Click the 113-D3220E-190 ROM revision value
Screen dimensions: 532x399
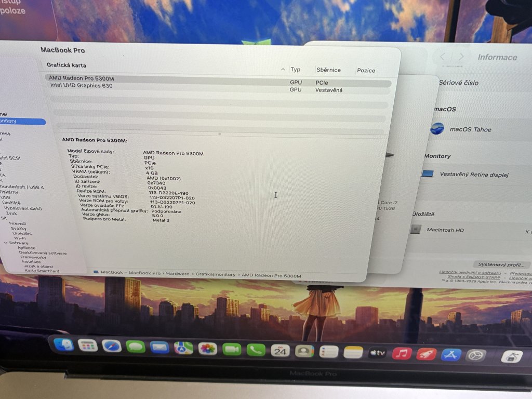tap(168, 193)
